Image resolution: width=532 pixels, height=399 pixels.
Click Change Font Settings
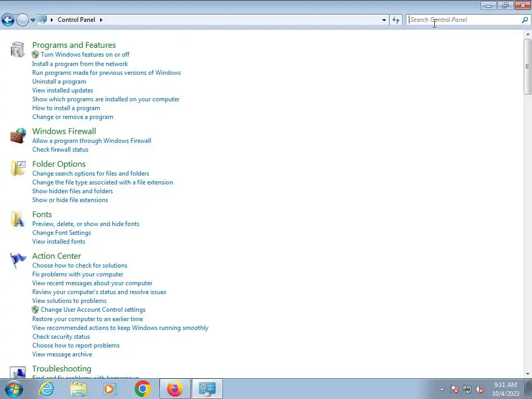coord(62,233)
